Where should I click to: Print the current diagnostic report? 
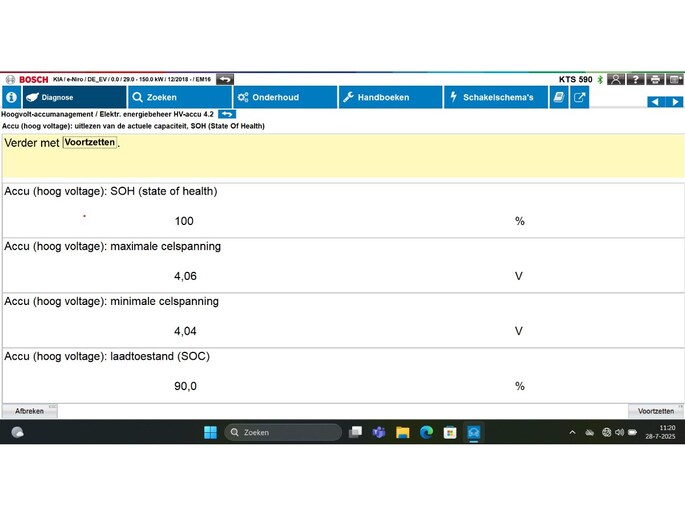tap(655, 79)
